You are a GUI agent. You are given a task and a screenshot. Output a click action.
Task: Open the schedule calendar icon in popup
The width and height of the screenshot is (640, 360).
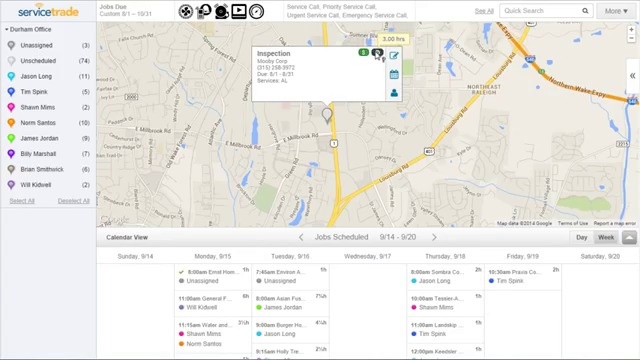click(394, 74)
